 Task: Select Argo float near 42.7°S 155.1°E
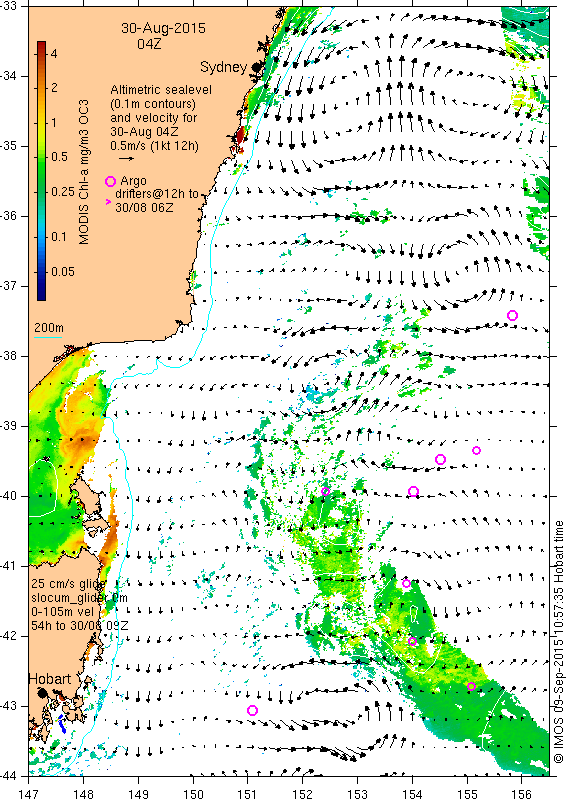tap(472, 686)
